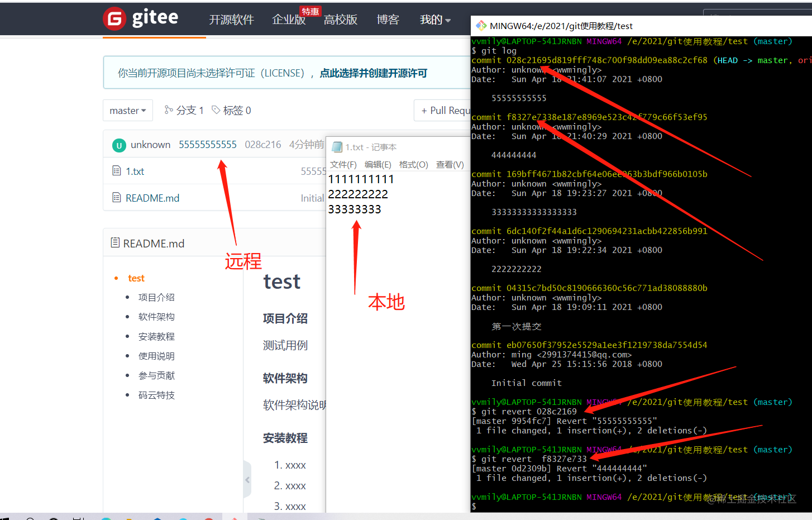The image size is (812, 520).
Task: Open the 开源软件 navigation item
Action: [231, 20]
